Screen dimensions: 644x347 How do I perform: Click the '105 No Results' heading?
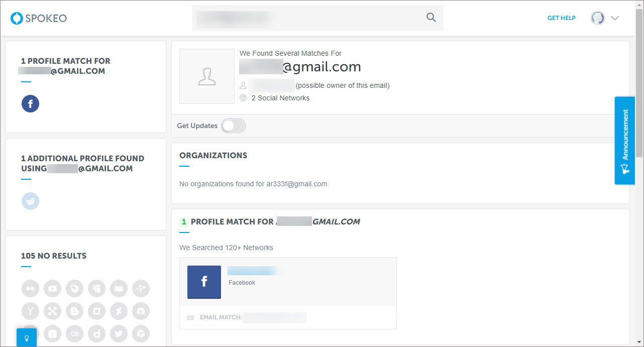(x=54, y=256)
